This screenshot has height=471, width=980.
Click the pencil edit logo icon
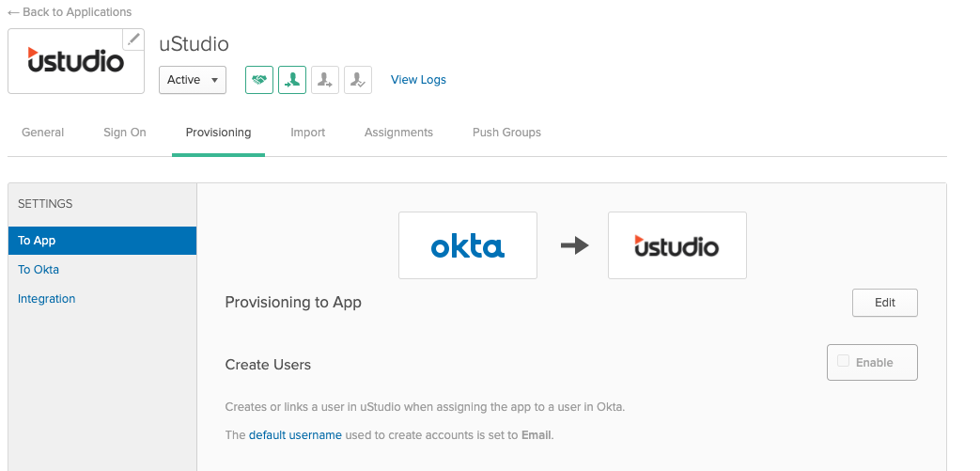click(x=132, y=39)
